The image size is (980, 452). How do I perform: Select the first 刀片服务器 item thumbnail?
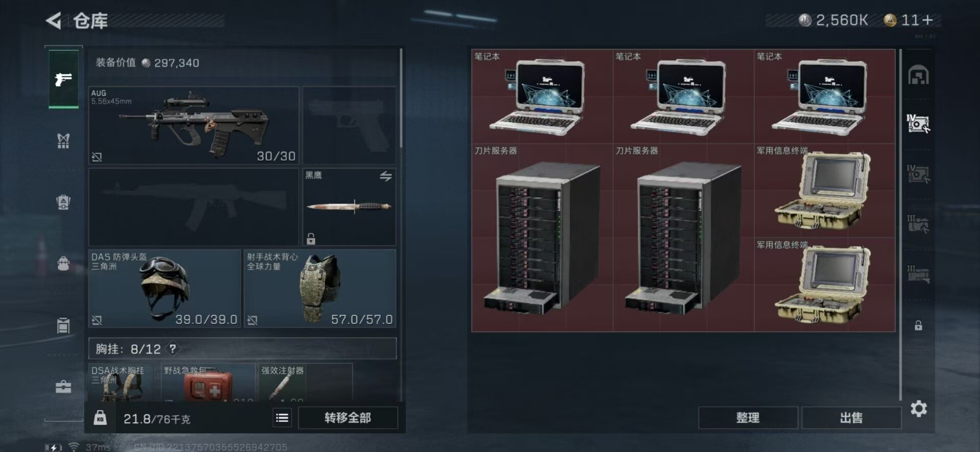[542, 238]
